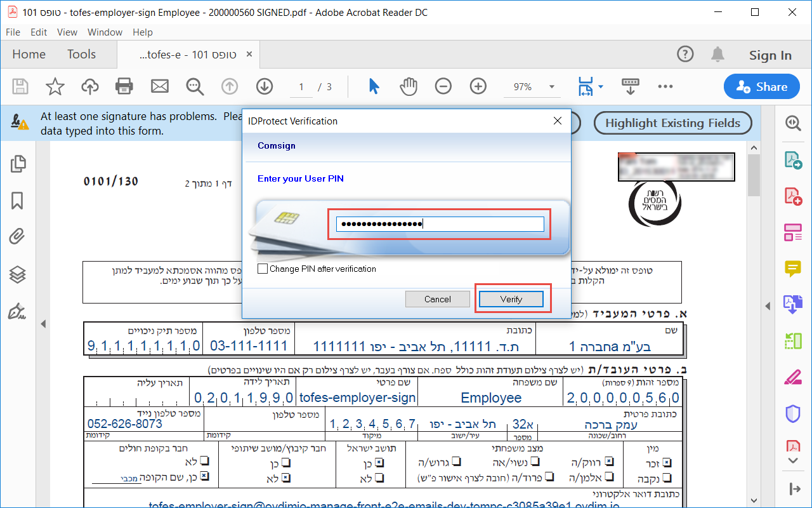Send the file by email
The image size is (812, 508).
159,87
